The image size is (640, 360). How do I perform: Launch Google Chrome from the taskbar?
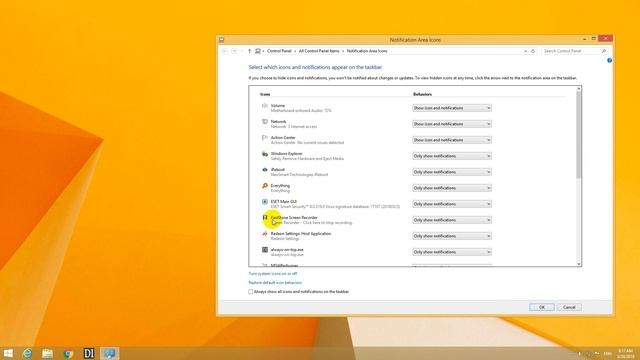pos(68,353)
